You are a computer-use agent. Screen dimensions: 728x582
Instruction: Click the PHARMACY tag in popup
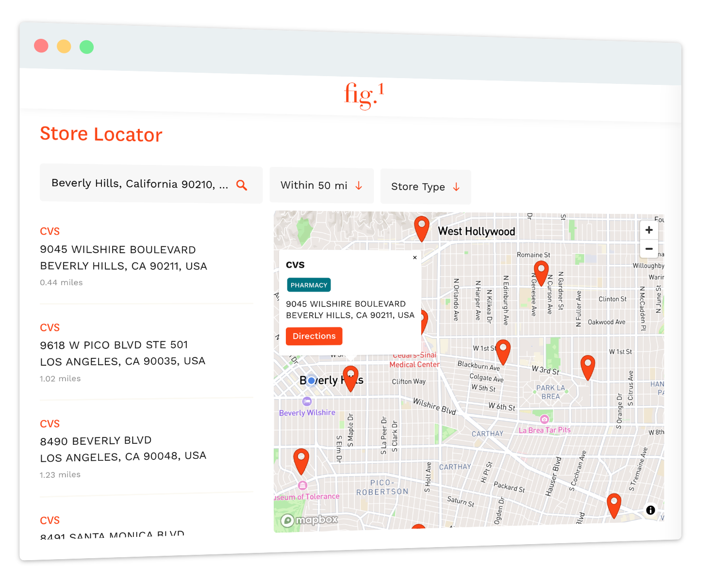309,285
